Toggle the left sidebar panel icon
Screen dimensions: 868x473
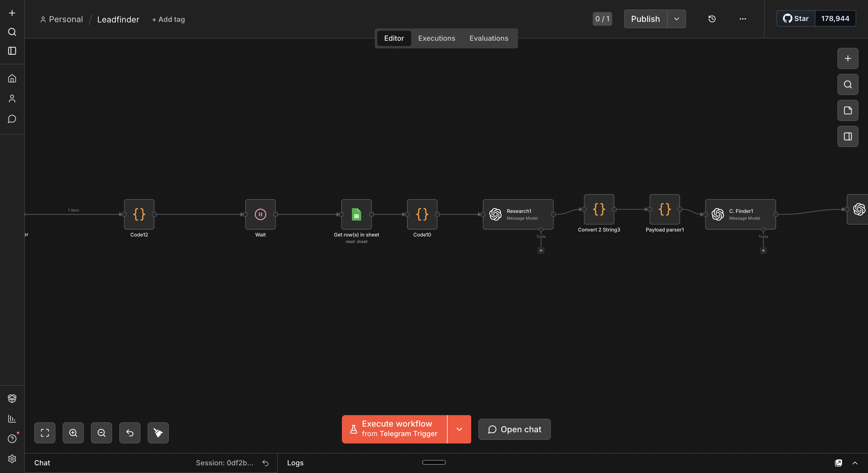pos(12,51)
